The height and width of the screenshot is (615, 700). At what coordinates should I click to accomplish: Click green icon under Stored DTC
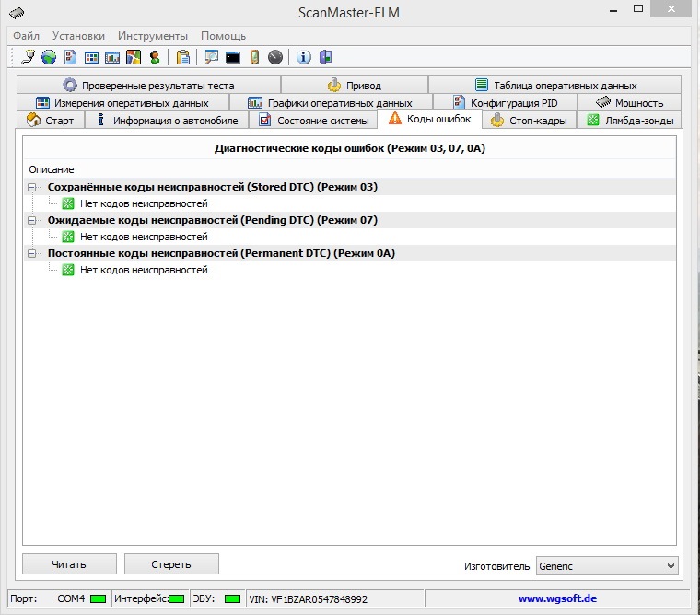[x=68, y=203]
